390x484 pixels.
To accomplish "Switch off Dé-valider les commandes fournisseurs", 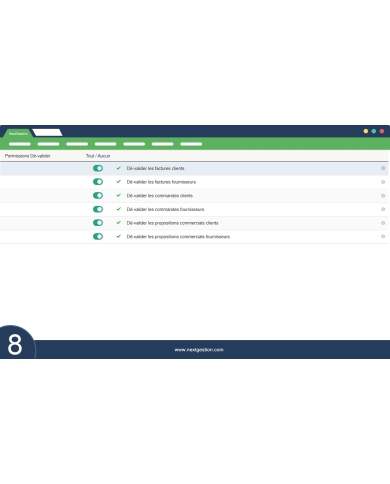I will [x=98, y=209].
